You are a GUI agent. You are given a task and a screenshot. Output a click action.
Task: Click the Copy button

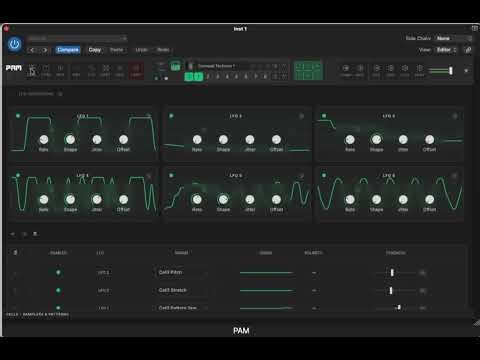point(95,50)
